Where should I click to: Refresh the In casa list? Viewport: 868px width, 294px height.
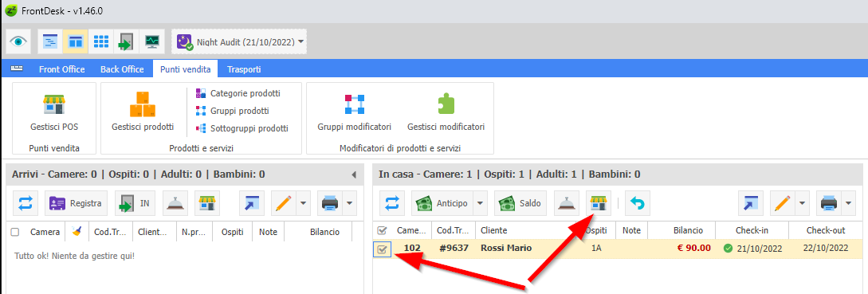tap(392, 203)
